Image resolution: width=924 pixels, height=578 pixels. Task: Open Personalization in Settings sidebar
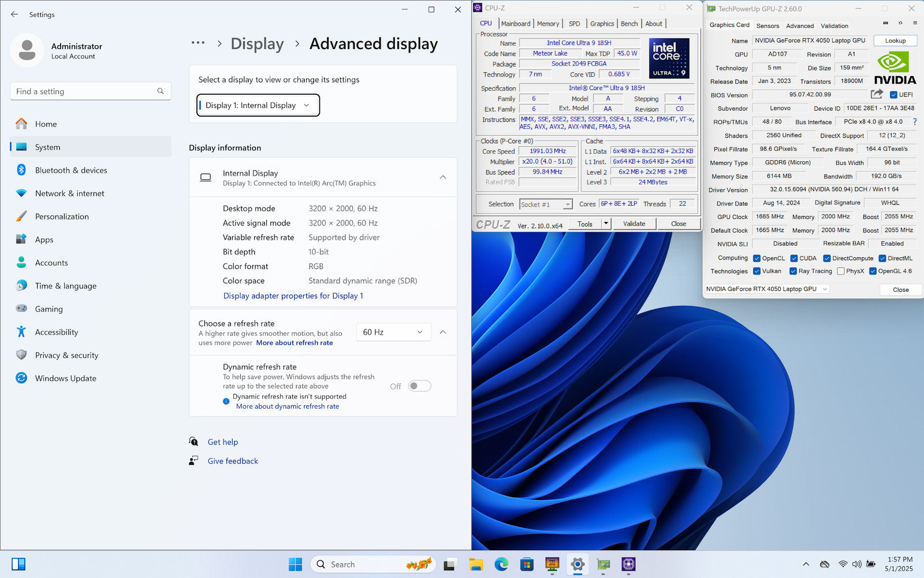91,216
